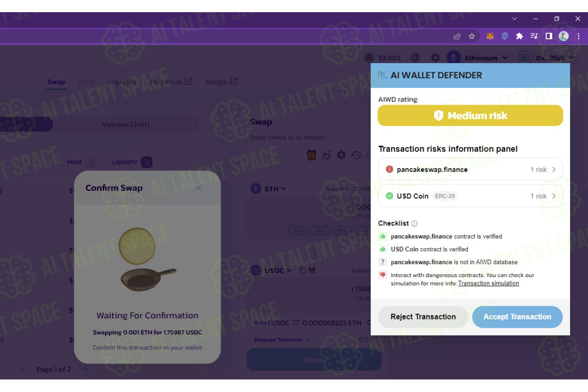Open the Bridge external link tab
Image resolution: width=588 pixels, height=392 pixels.
[221, 82]
